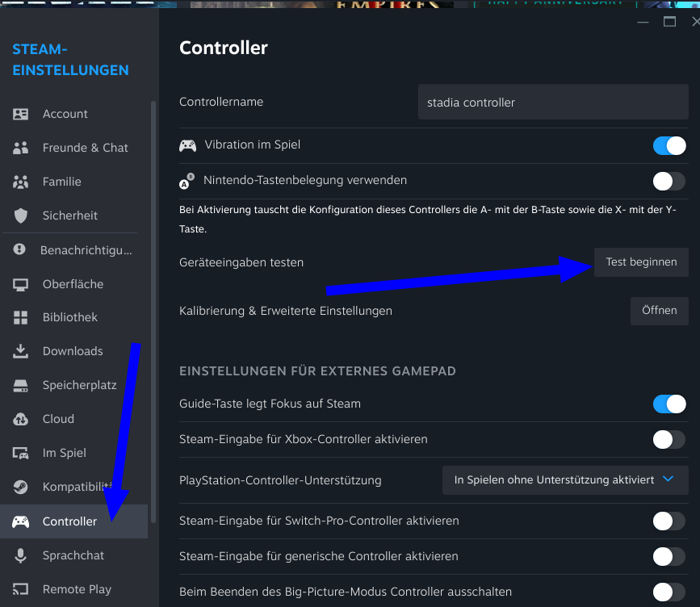Screen dimensions: 700x607
Task: Switch to Oberfläche settings
Action: coord(73,284)
